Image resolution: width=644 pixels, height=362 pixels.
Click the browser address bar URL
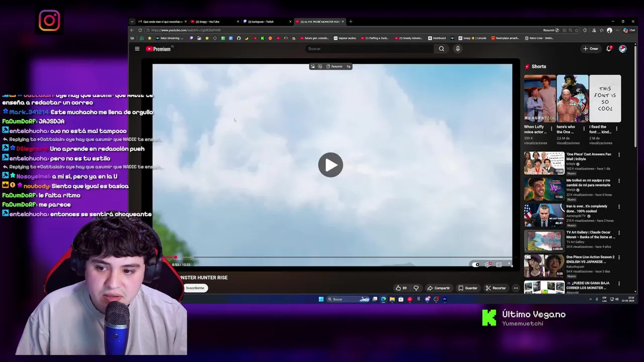186,30
